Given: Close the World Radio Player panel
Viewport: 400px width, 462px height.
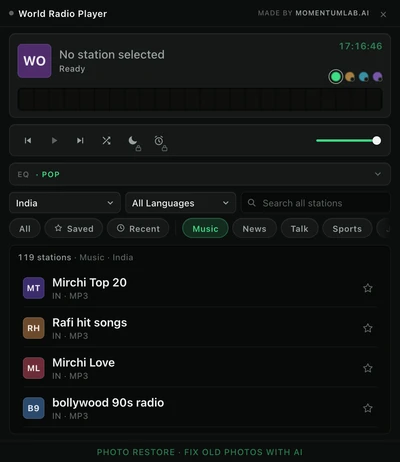Looking at the screenshot, I should pos(383,14).
